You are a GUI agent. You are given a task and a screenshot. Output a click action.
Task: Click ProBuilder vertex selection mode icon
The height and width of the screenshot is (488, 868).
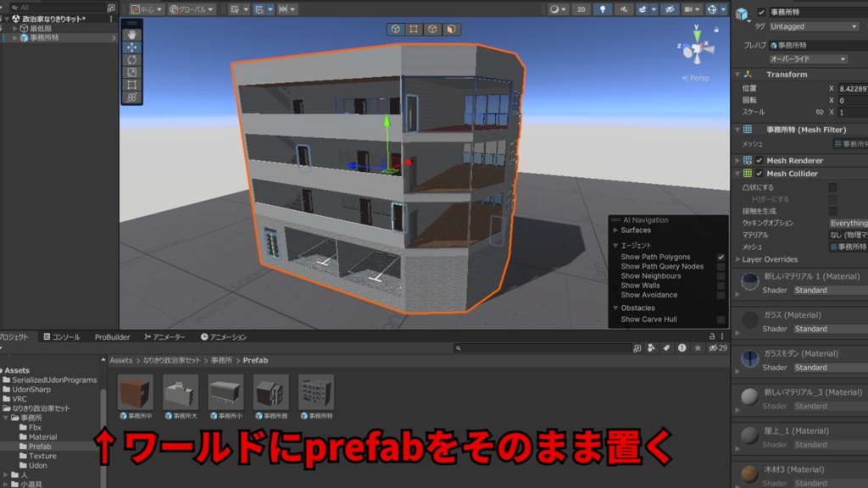(x=414, y=30)
